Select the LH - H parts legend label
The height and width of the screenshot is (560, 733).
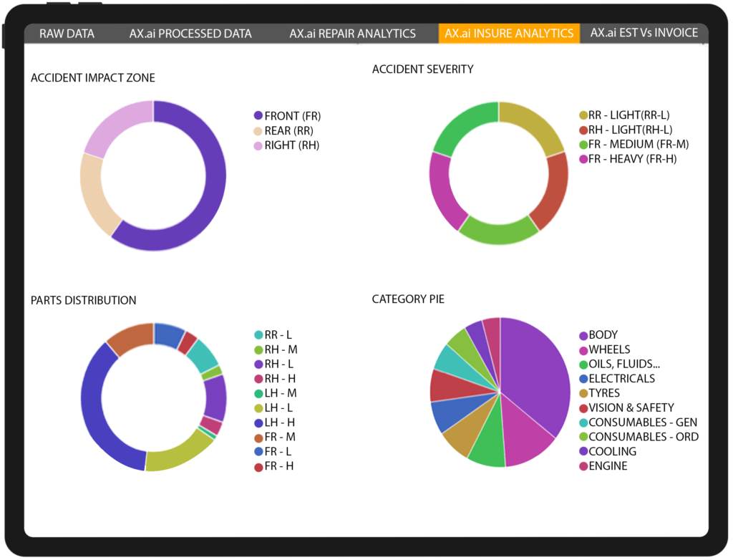280,423
